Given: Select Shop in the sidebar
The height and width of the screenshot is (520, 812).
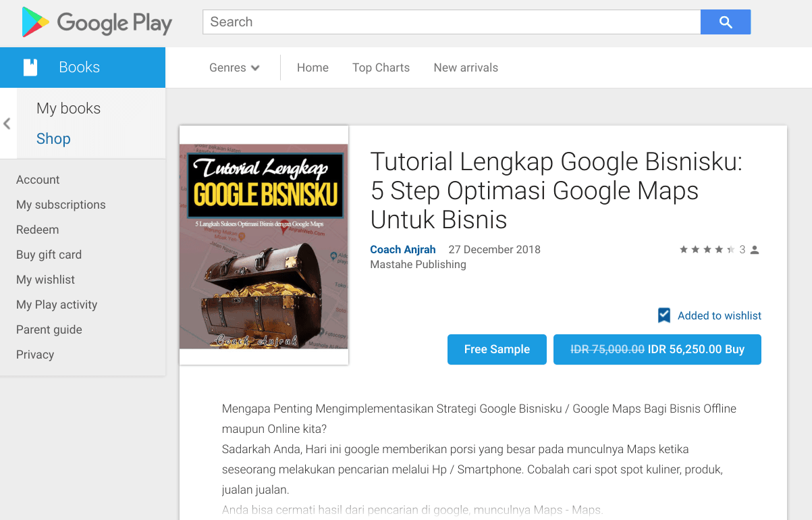Looking at the screenshot, I should (53, 138).
